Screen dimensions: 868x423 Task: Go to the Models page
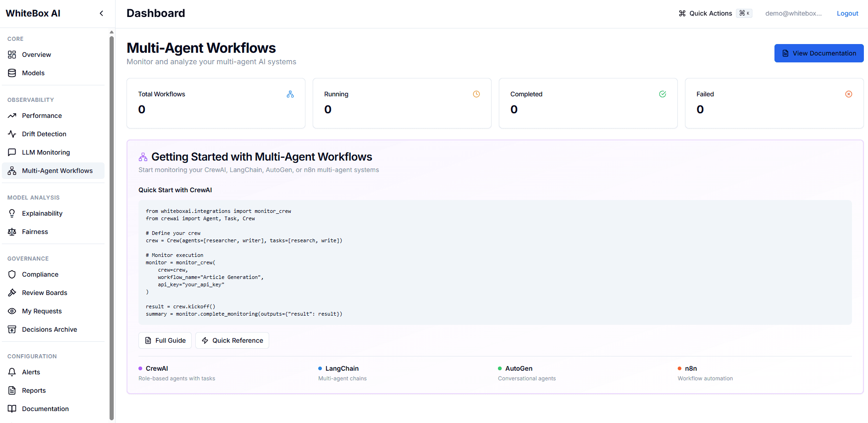[x=53, y=73]
